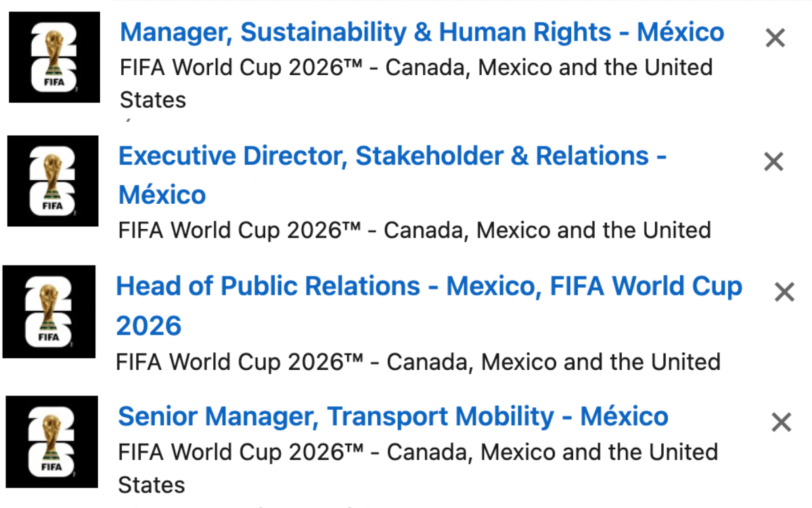Click the wrapped "México" line of Executive Director title

(162, 195)
